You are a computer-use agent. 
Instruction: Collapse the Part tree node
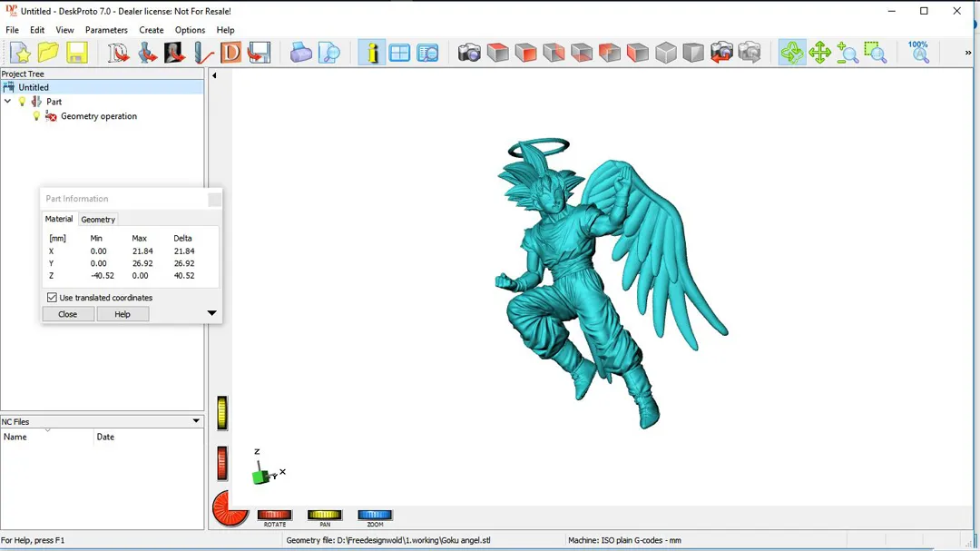point(8,102)
